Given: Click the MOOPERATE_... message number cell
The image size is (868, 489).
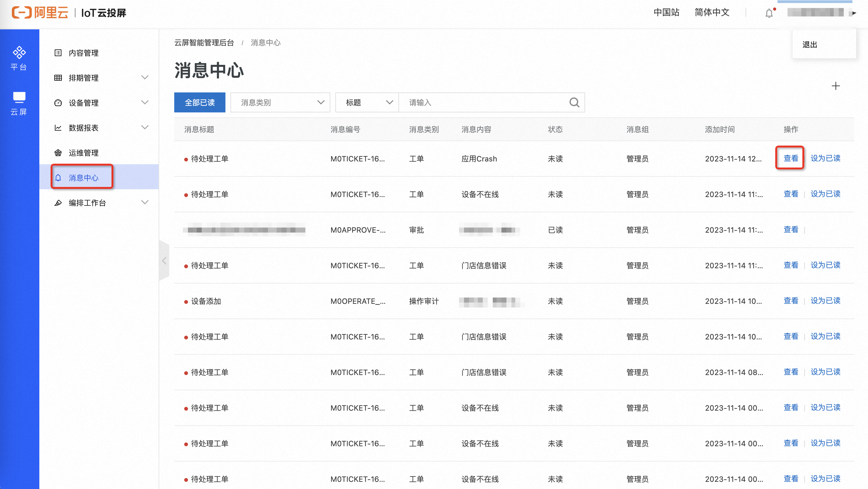Looking at the screenshot, I should tap(358, 301).
